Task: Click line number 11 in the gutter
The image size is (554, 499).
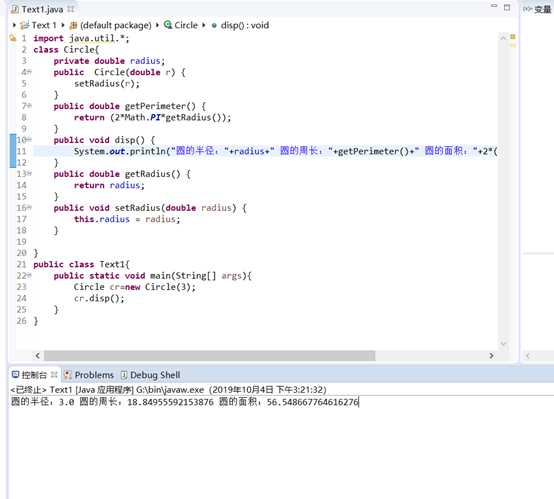Action: (x=22, y=151)
